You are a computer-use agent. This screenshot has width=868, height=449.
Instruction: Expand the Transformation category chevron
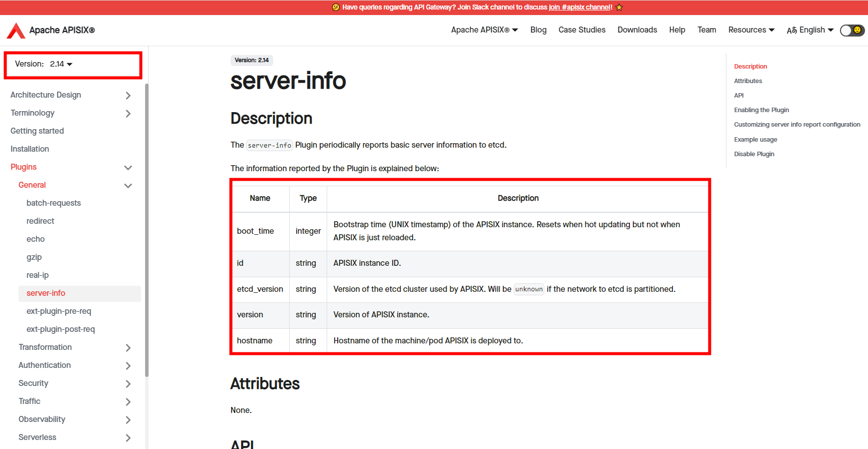128,347
